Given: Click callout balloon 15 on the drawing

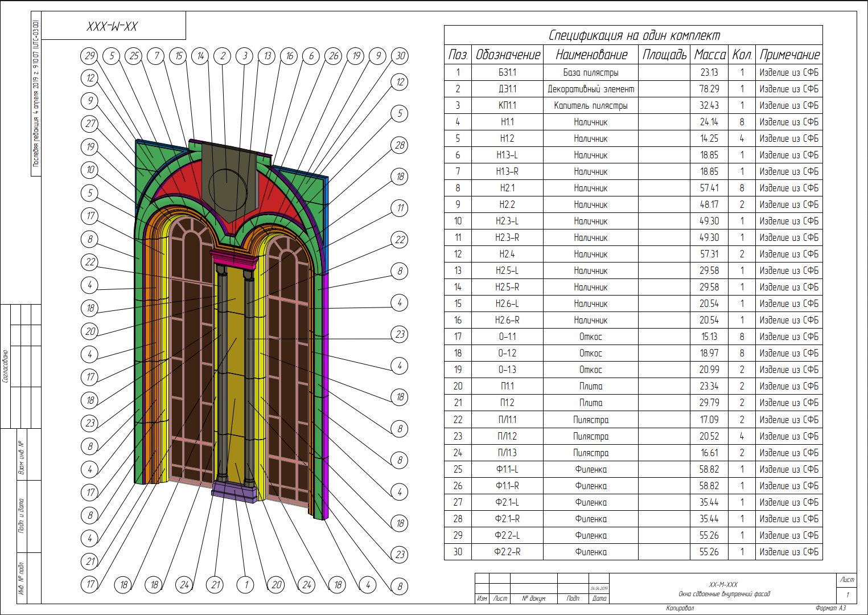Looking at the screenshot, I should (179, 56).
